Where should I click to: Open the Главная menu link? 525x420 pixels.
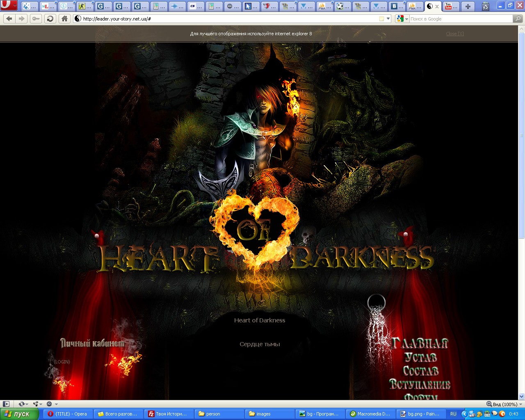419,343
